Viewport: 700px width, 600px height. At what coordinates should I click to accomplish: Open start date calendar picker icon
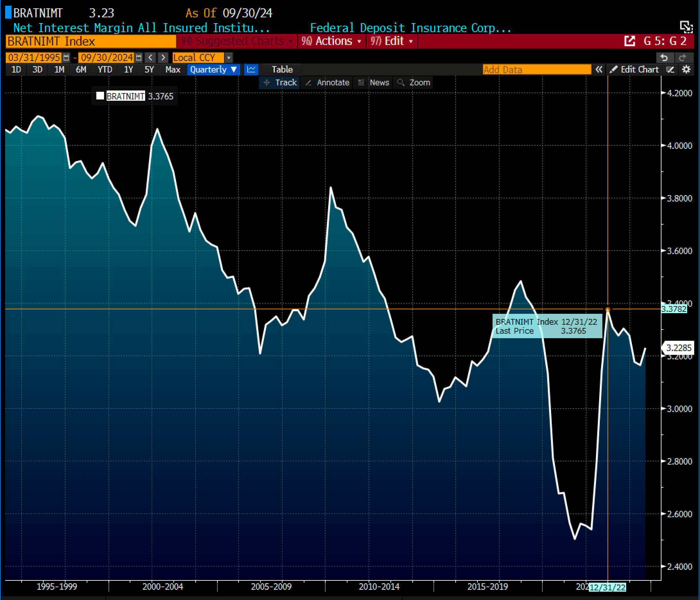(66, 58)
